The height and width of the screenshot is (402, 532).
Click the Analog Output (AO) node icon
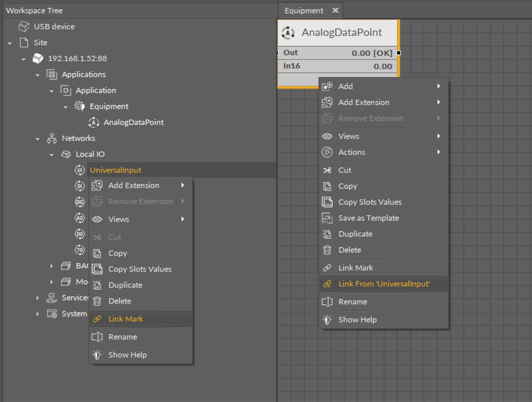(x=80, y=218)
